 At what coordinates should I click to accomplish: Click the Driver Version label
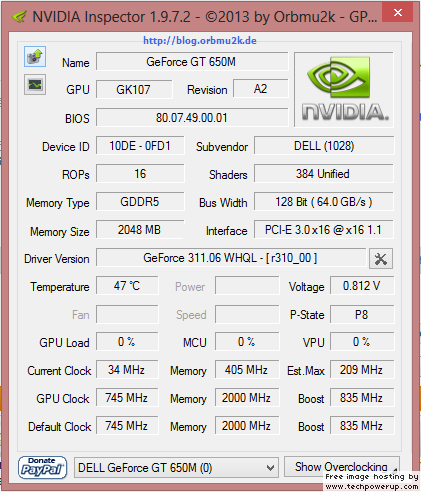tap(57, 259)
